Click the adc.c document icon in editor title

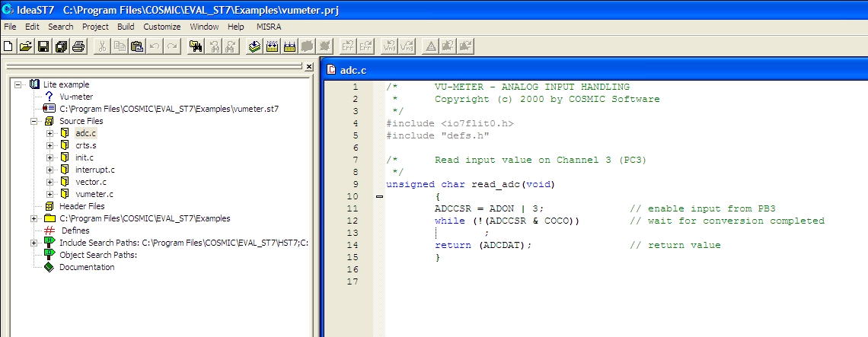pos(331,70)
